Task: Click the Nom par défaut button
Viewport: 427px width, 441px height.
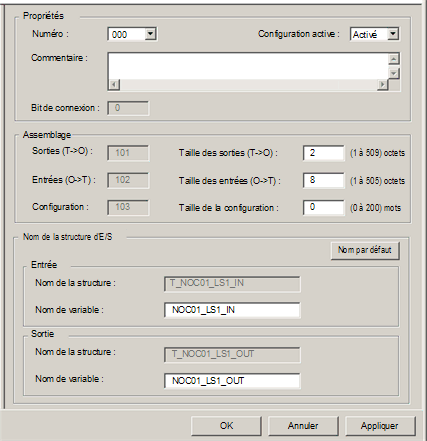Action: 365,250
